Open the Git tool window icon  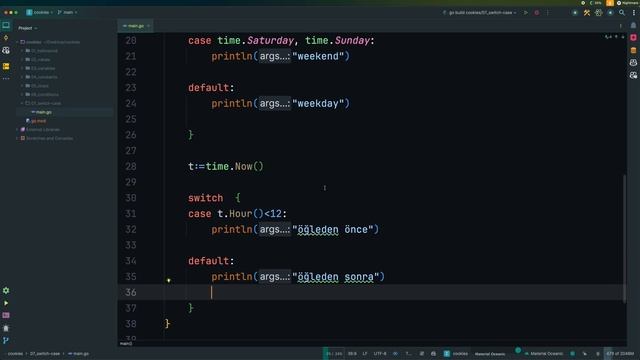click(6, 340)
